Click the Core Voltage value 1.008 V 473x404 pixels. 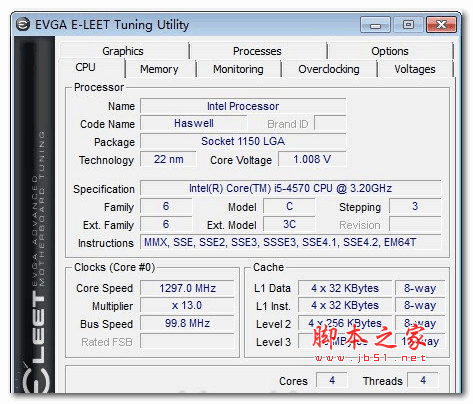point(312,159)
